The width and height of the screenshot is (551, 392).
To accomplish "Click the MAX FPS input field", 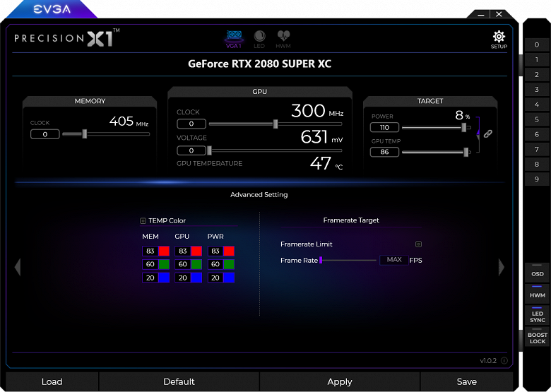I will pyautogui.click(x=394, y=260).
